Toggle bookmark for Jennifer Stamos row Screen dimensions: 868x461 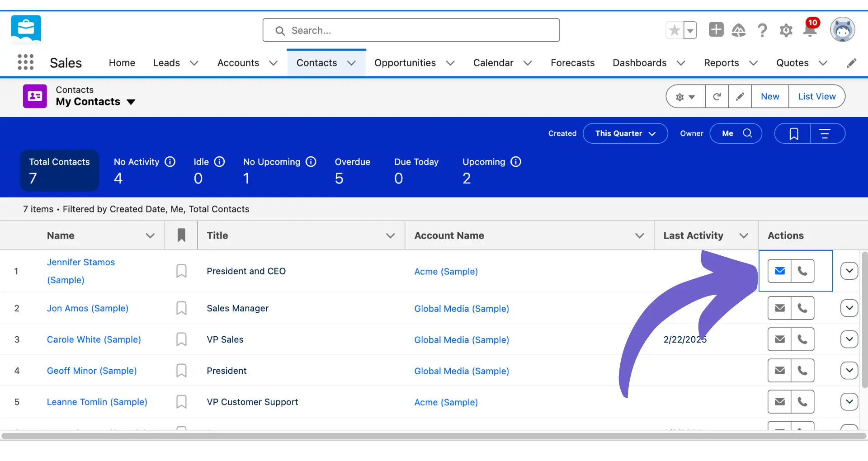181,271
